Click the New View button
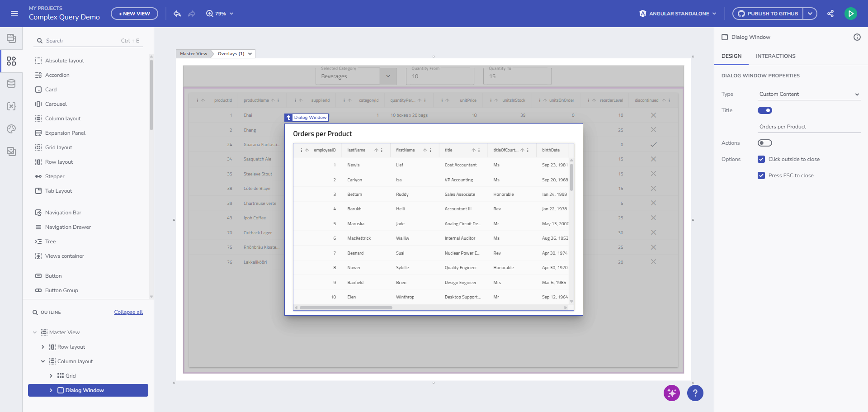The image size is (868, 412). [x=134, y=14]
